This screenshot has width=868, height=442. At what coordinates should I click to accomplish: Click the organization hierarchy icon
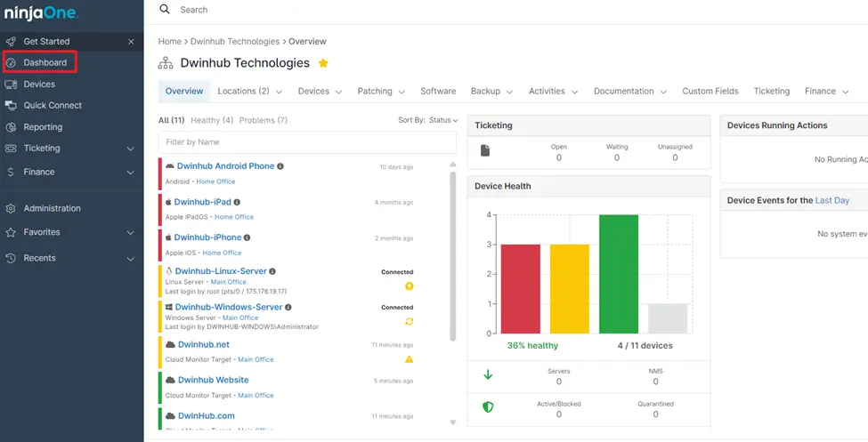(x=166, y=63)
